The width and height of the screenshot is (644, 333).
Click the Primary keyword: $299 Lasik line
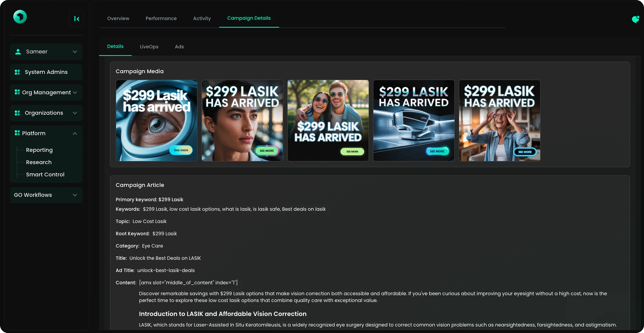pyautogui.click(x=149, y=200)
